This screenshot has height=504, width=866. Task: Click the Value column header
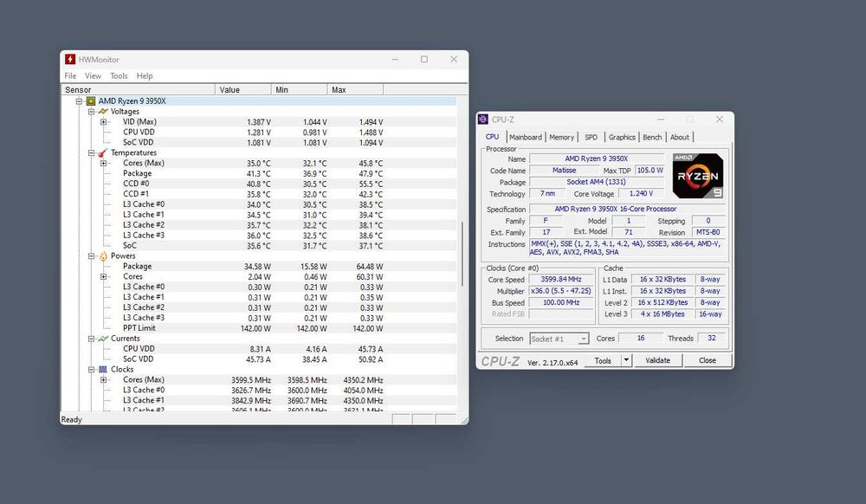[x=243, y=89]
